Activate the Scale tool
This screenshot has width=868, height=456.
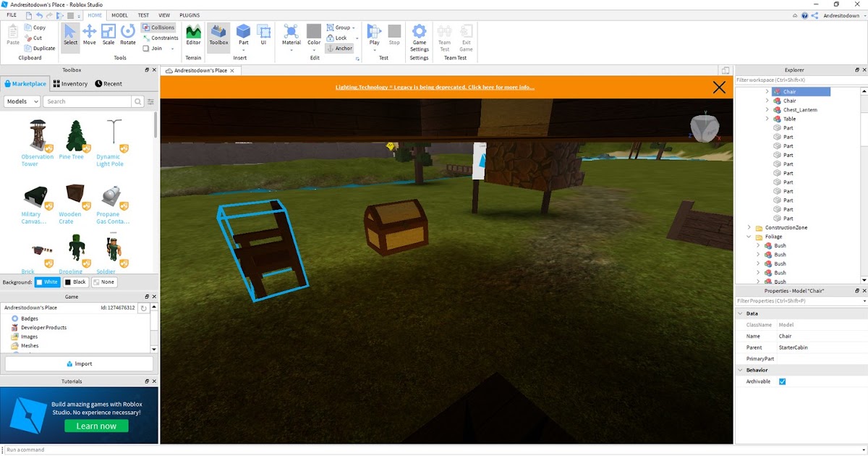click(x=109, y=35)
